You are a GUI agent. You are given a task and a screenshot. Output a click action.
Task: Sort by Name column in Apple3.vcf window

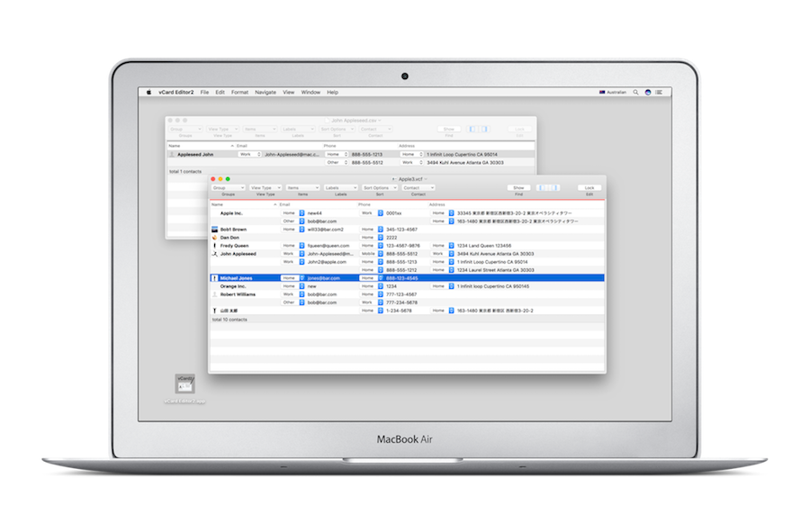pyautogui.click(x=244, y=205)
